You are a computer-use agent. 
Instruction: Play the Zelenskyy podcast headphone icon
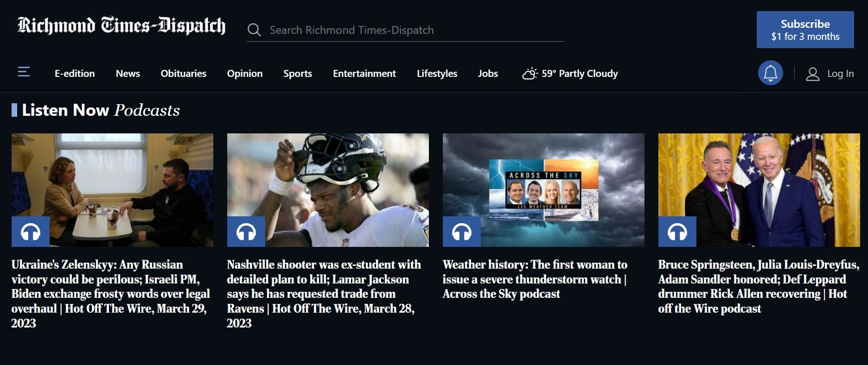(31, 232)
